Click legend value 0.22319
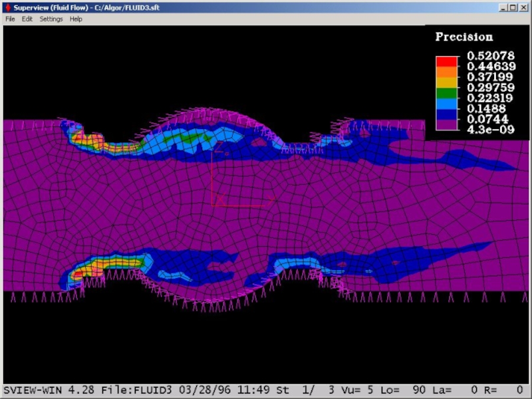Screen dimensions: 532x399 (491, 98)
